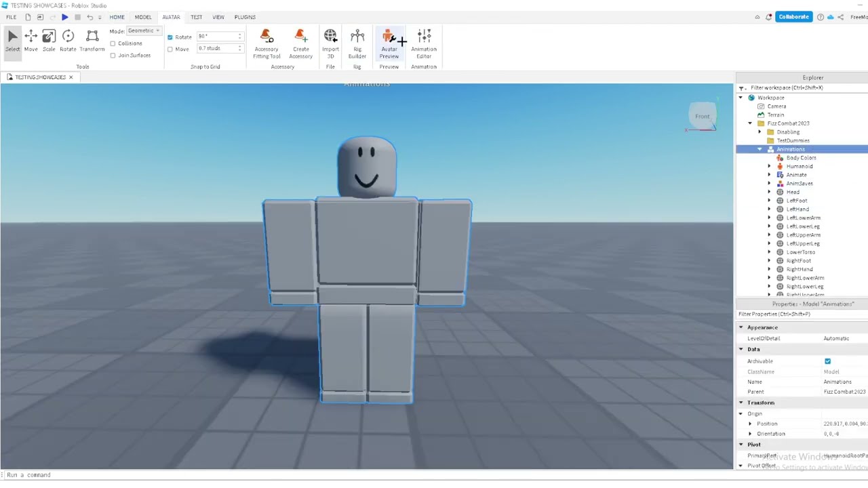Switch to the HOME ribbon tab

tap(117, 17)
